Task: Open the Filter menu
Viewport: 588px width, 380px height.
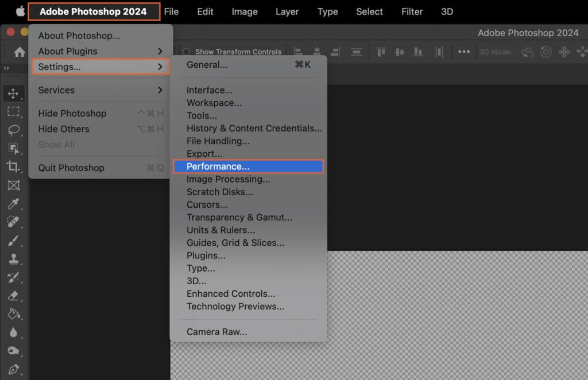Action: point(412,11)
